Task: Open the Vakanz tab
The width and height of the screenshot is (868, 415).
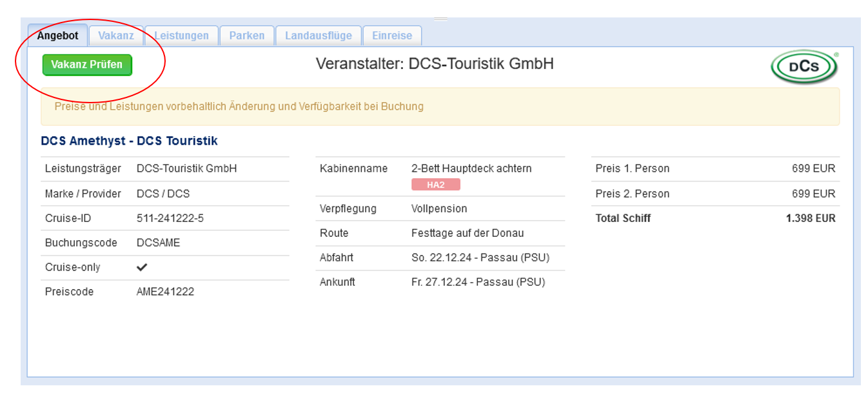Action: point(116,35)
